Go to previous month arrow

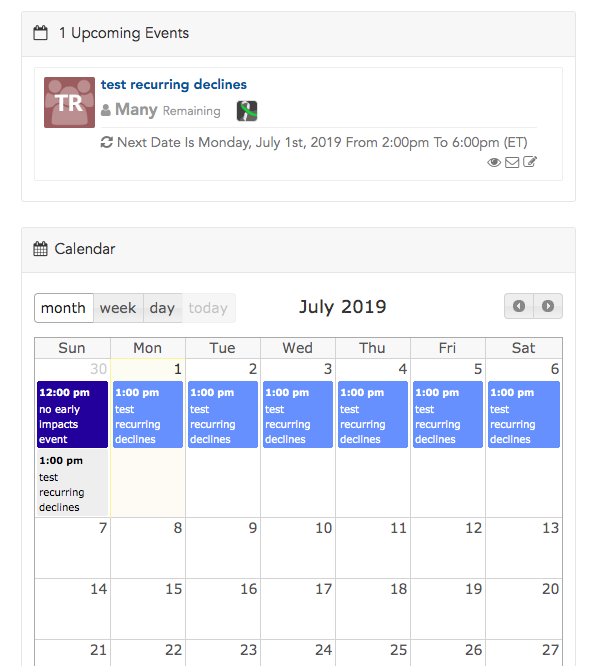coord(519,306)
